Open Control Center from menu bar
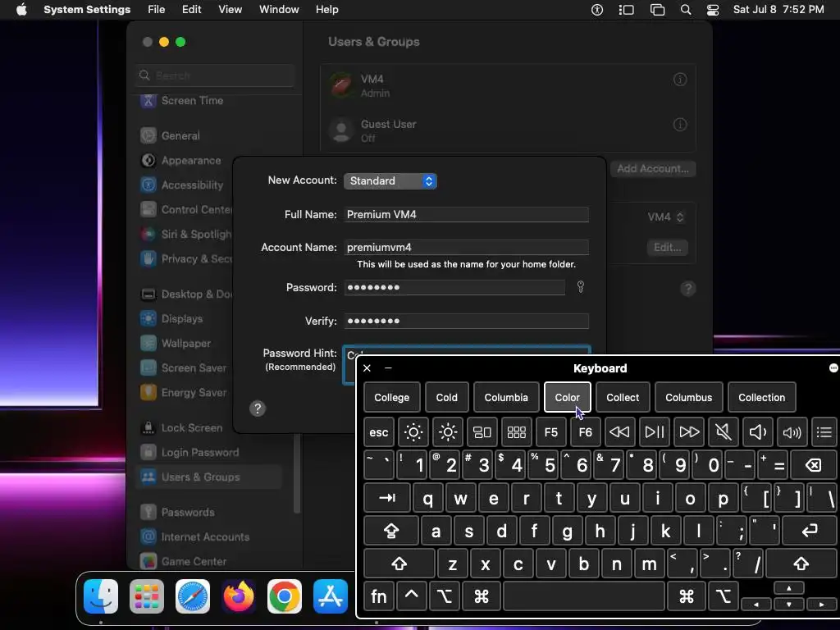This screenshot has height=630, width=840. point(713,10)
